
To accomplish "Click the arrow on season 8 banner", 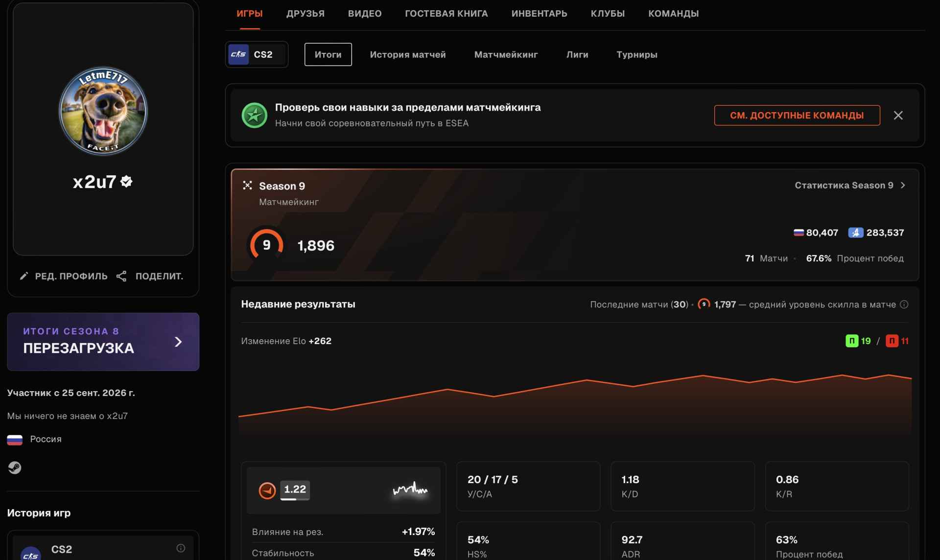I will point(178,342).
